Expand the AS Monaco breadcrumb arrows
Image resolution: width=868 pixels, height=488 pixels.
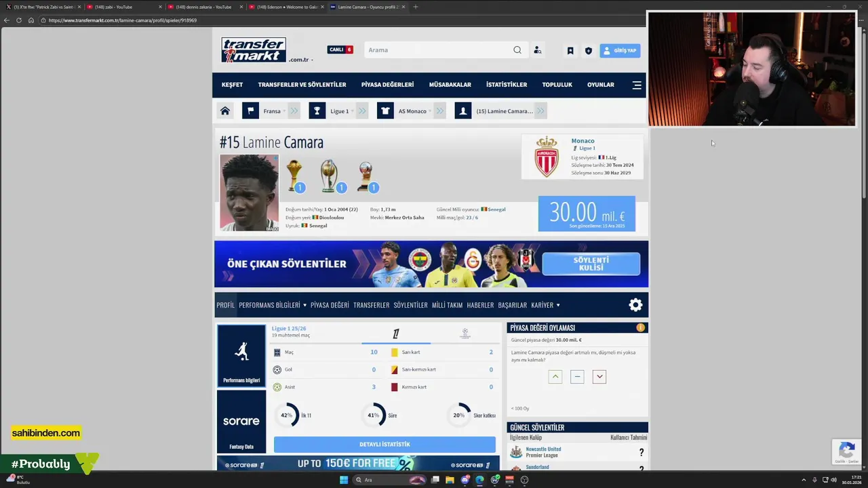coord(440,111)
